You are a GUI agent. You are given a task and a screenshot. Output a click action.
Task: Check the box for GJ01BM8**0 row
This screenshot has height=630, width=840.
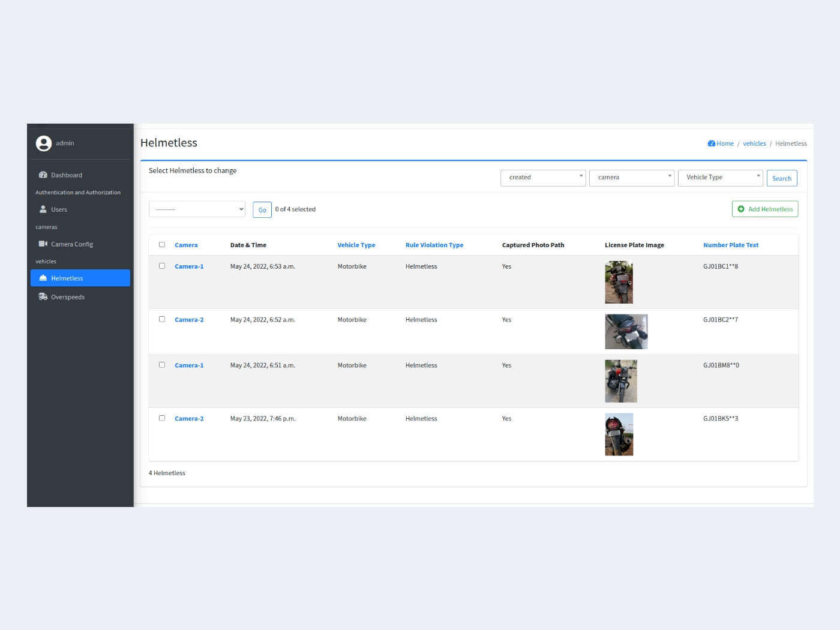[x=162, y=365]
